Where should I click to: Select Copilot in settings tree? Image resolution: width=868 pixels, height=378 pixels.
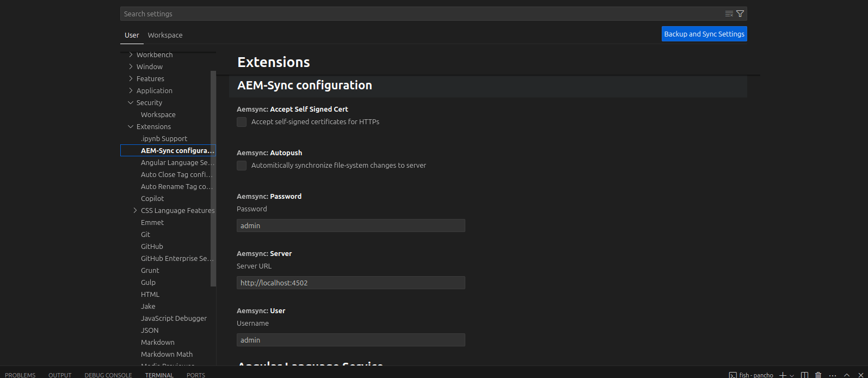pyautogui.click(x=152, y=198)
